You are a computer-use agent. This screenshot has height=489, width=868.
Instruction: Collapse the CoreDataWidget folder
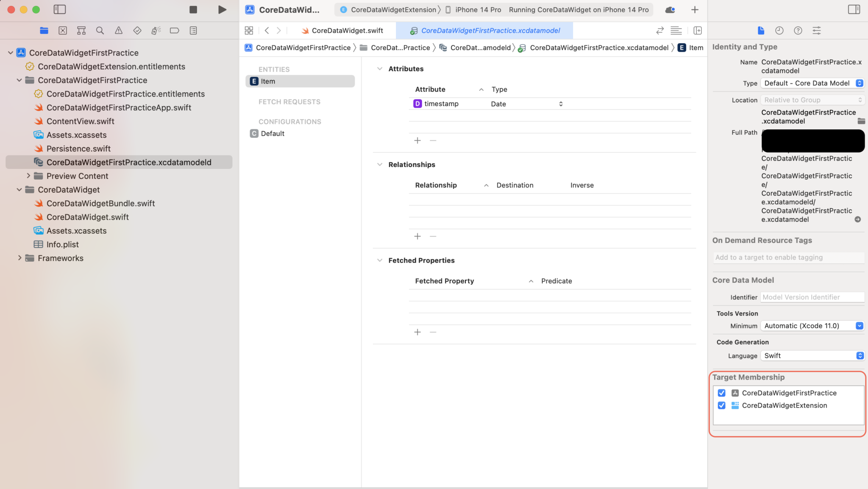[x=19, y=190]
